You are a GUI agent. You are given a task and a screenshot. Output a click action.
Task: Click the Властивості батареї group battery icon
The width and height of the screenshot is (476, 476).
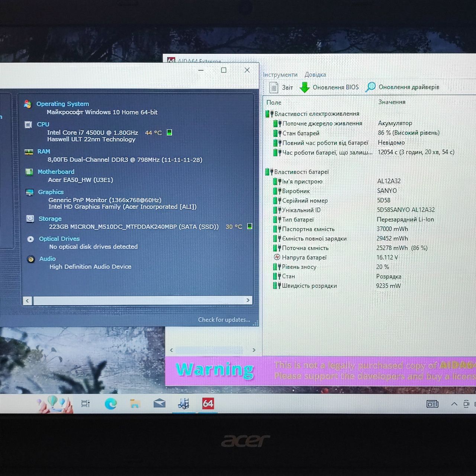point(269,172)
